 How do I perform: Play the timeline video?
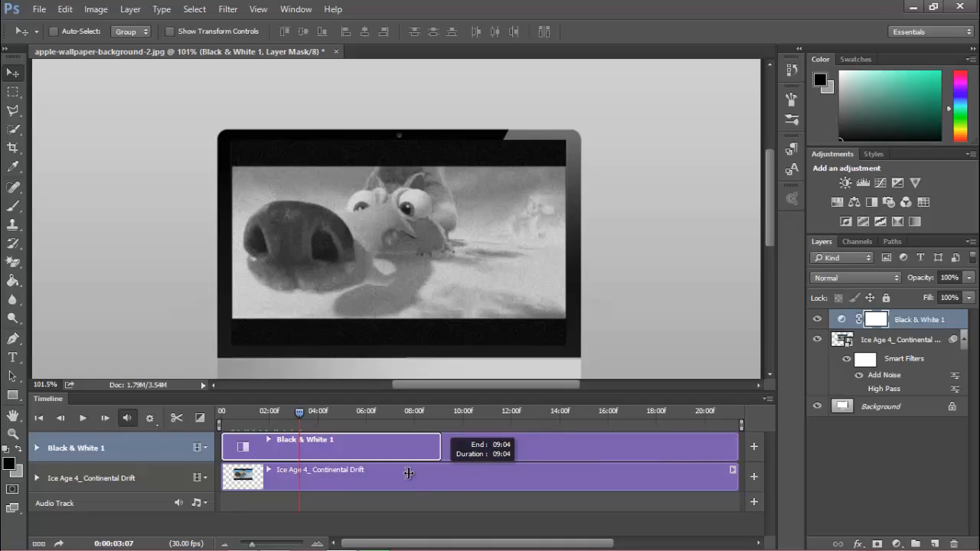coord(83,418)
